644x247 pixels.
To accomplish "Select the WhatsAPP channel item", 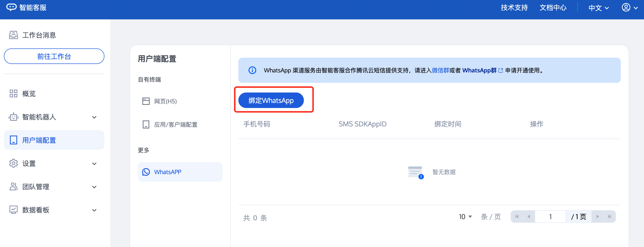I will 180,172.
